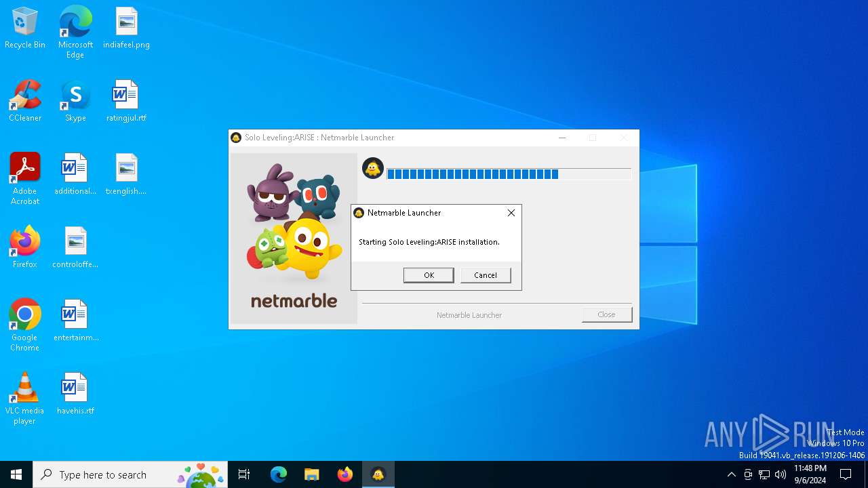Click the launcher window title bar icon
The width and height of the screenshot is (868, 488).
coord(236,138)
